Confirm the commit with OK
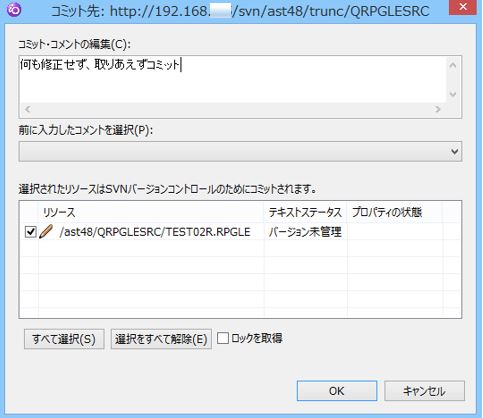 pos(337,391)
